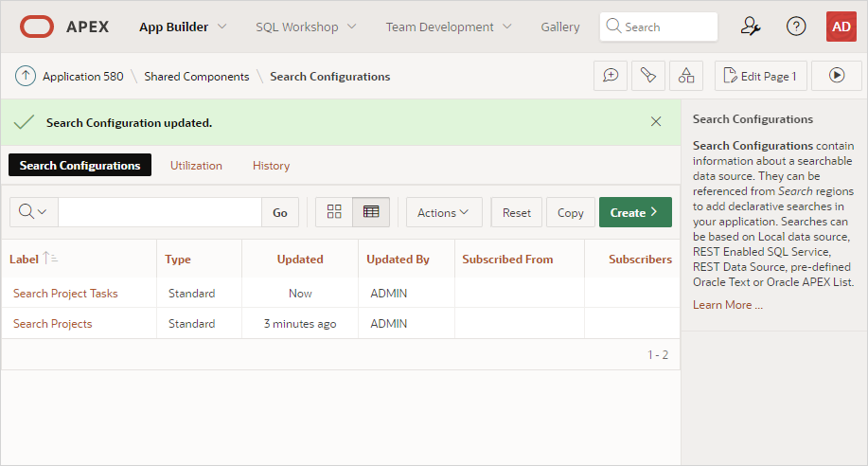The height and width of the screenshot is (466, 868).
Task: Click the Go search button
Action: (x=280, y=212)
